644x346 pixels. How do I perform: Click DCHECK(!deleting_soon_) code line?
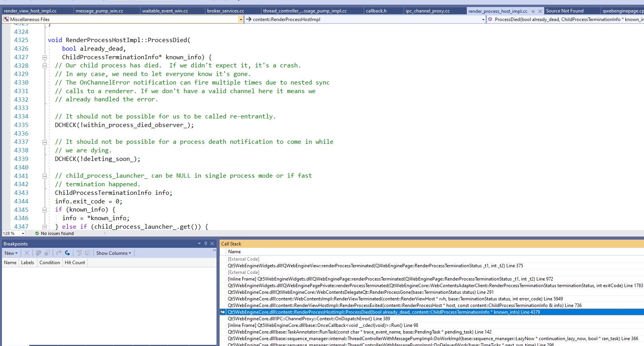tap(98, 159)
